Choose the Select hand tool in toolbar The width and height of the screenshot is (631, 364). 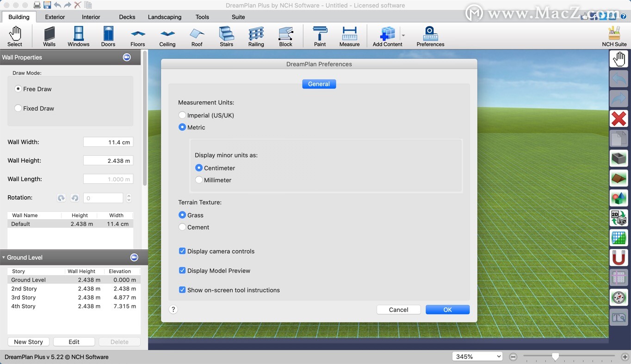pyautogui.click(x=15, y=36)
